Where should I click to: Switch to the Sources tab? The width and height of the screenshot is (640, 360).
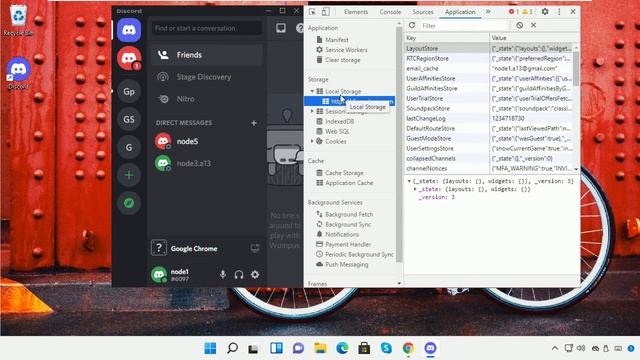click(422, 12)
